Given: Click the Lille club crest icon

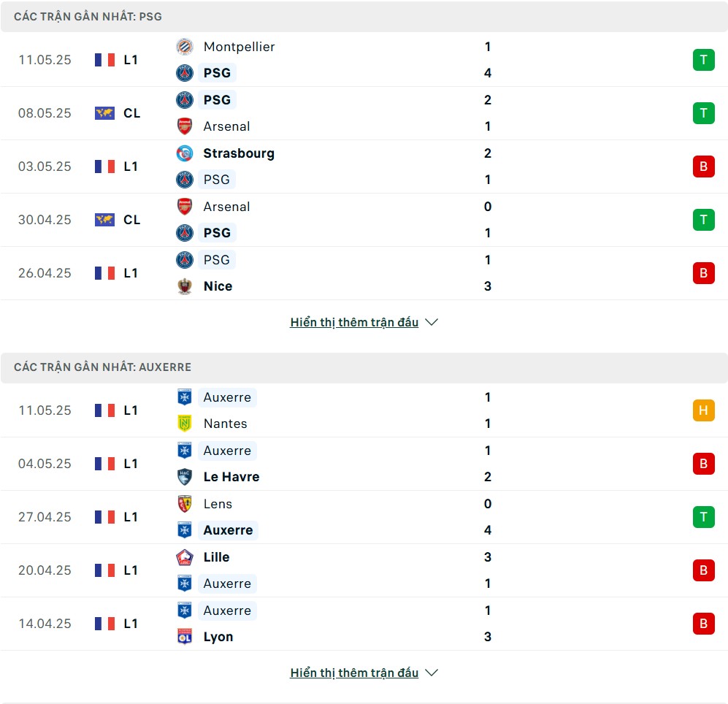Looking at the screenshot, I should point(185,557).
